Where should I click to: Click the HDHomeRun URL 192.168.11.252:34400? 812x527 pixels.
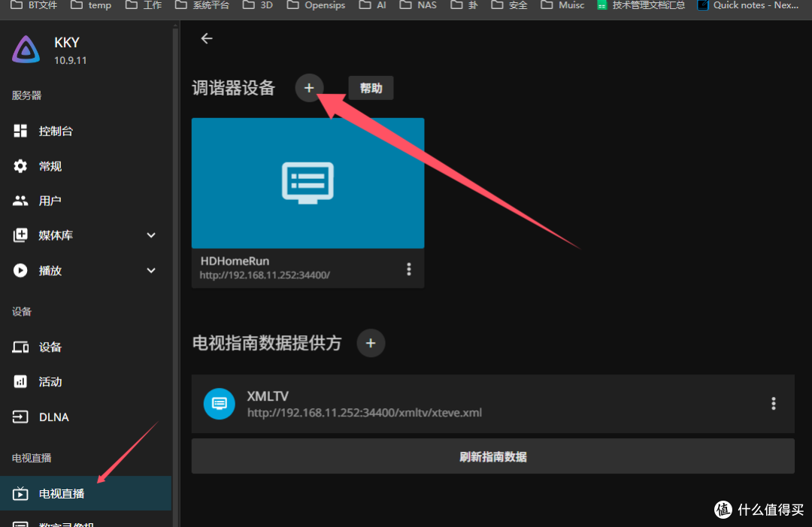(265, 275)
